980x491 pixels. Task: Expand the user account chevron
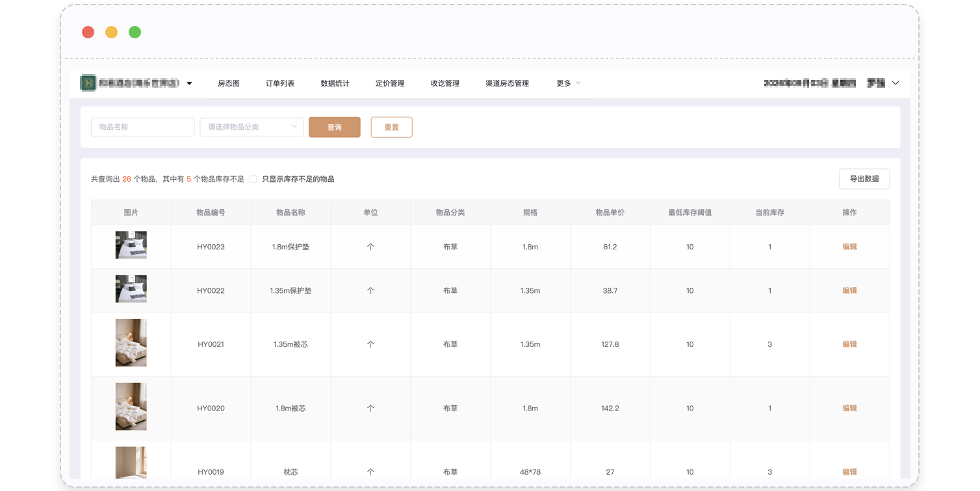coord(896,83)
